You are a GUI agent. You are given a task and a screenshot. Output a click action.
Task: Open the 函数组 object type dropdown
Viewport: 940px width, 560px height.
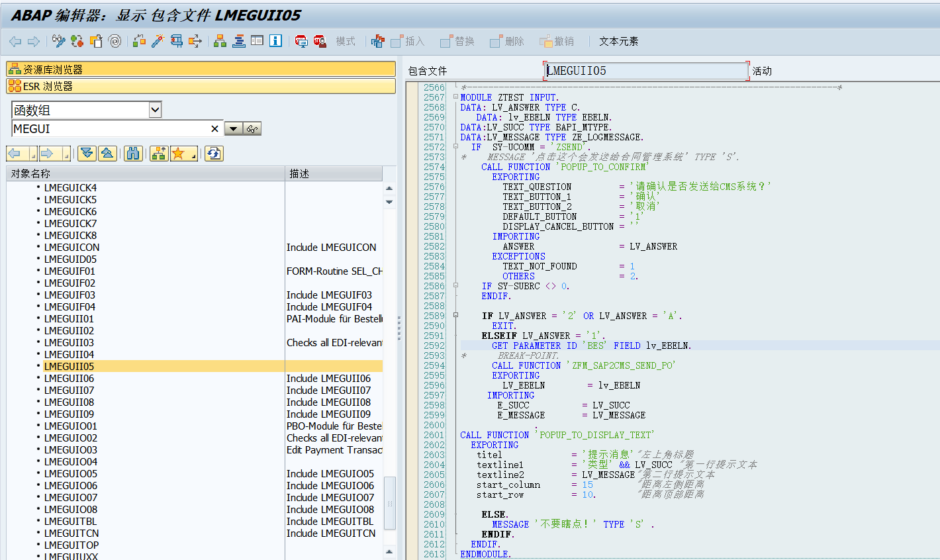coord(155,110)
